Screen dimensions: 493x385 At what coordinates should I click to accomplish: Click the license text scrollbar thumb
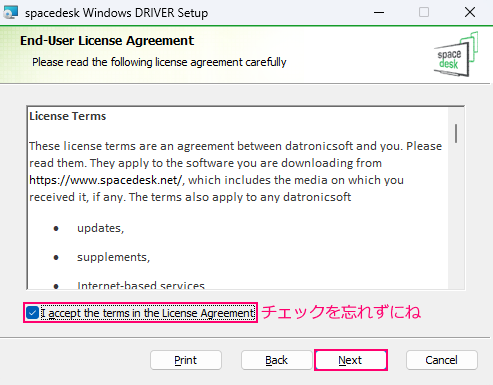pyautogui.click(x=456, y=133)
